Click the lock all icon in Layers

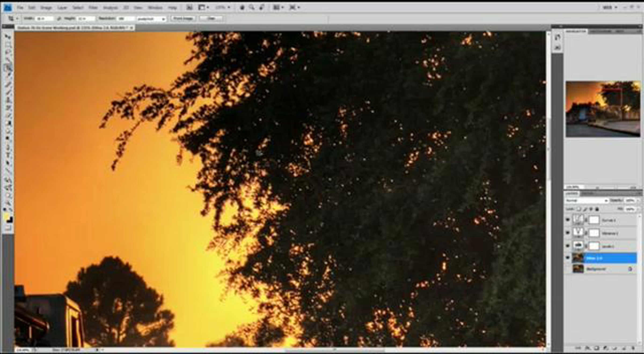pyautogui.click(x=597, y=209)
